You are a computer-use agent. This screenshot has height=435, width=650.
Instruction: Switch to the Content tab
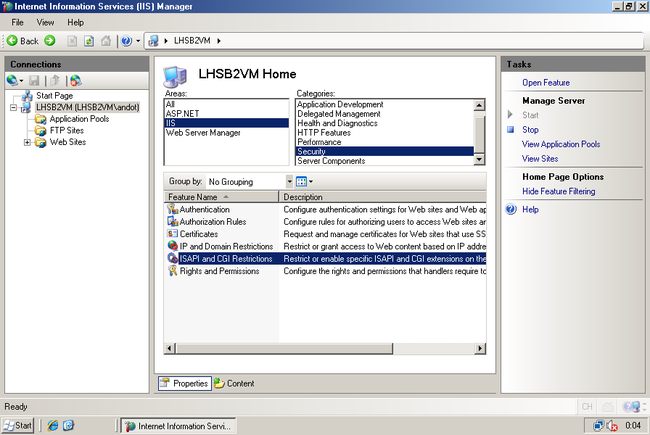point(234,384)
